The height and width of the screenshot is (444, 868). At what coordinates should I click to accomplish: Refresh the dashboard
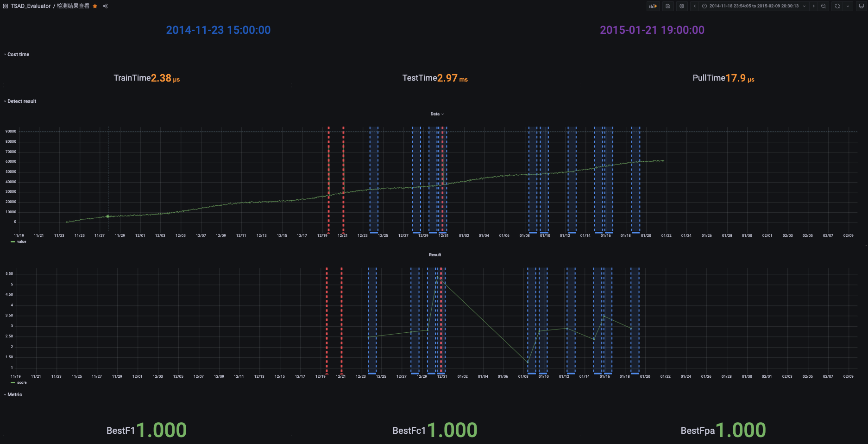pos(837,6)
